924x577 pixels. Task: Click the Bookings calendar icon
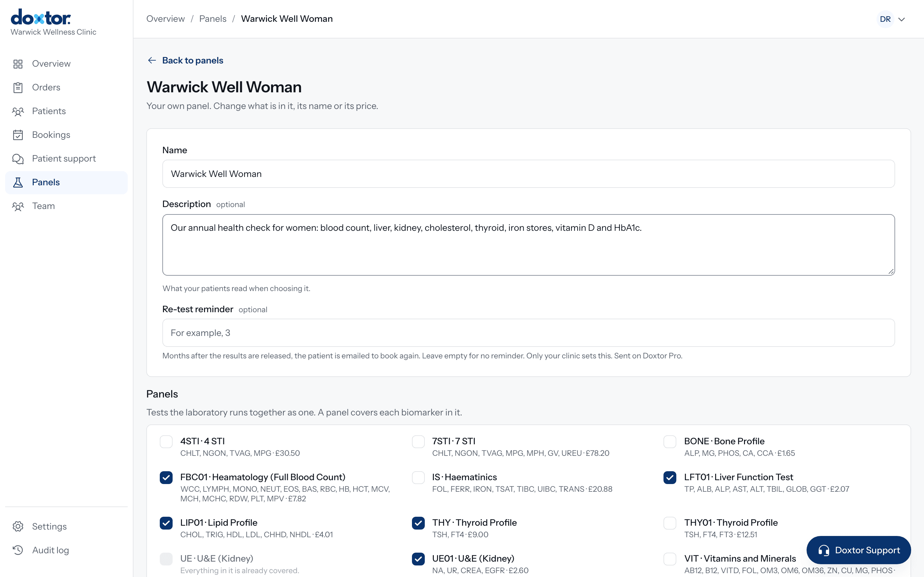[18, 135]
